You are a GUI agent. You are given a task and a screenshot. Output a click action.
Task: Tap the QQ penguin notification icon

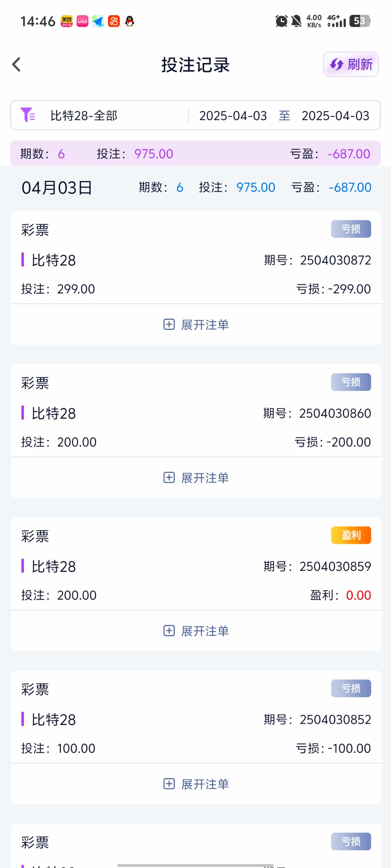click(130, 21)
